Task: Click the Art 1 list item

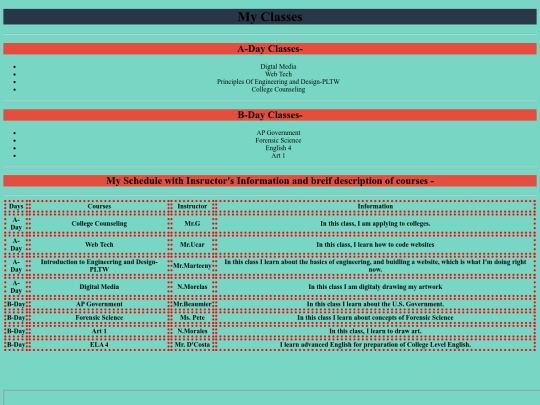Action: 278,155
